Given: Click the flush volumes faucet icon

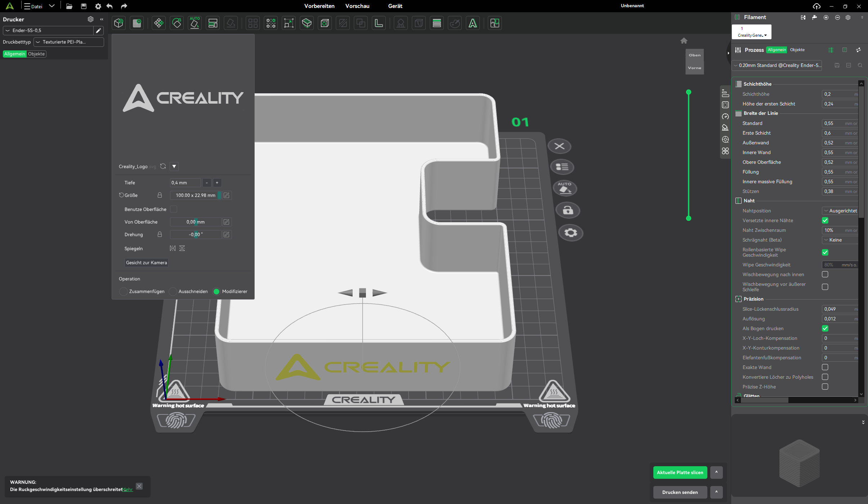Looking at the screenshot, I should [x=814, y=17].
